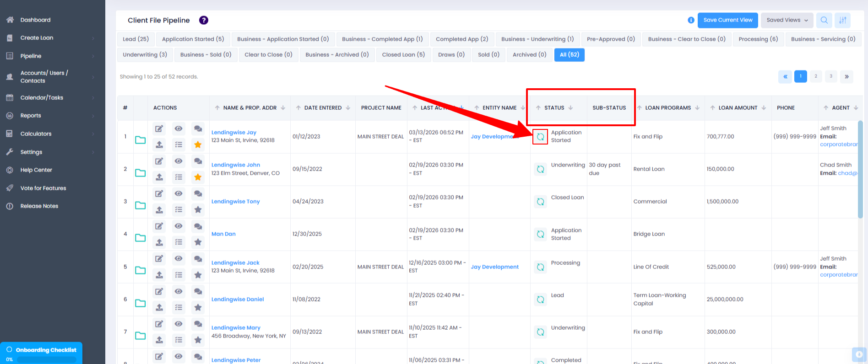The image size is (868, 364).
Task: Click the Onboarding Checklist progress bar
Action: click(46, 359)
